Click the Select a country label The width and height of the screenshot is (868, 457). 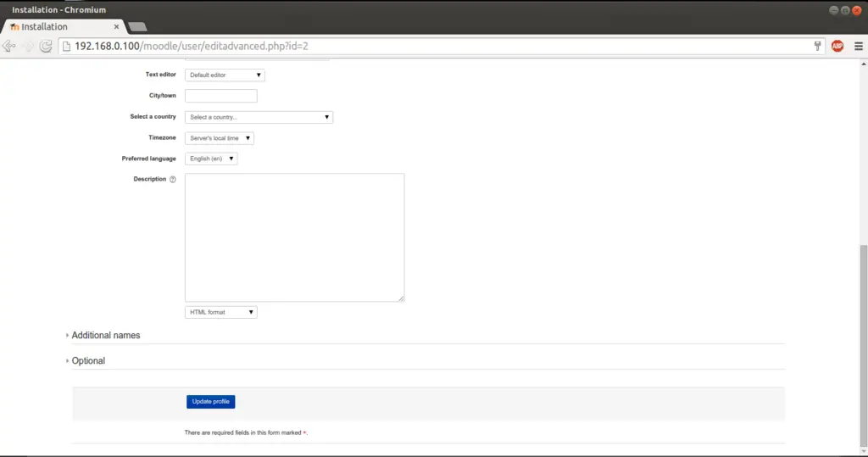[153, 116]
